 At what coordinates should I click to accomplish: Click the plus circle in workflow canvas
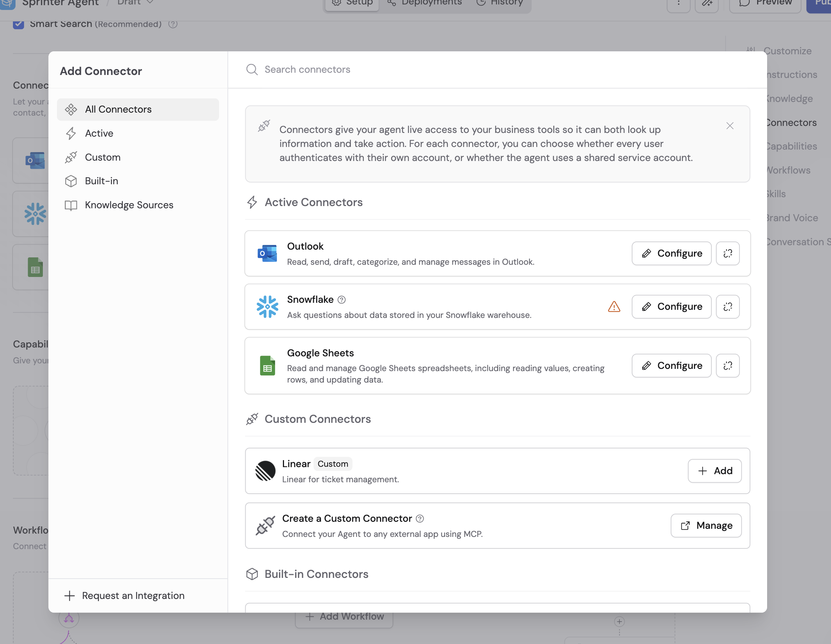619,621
